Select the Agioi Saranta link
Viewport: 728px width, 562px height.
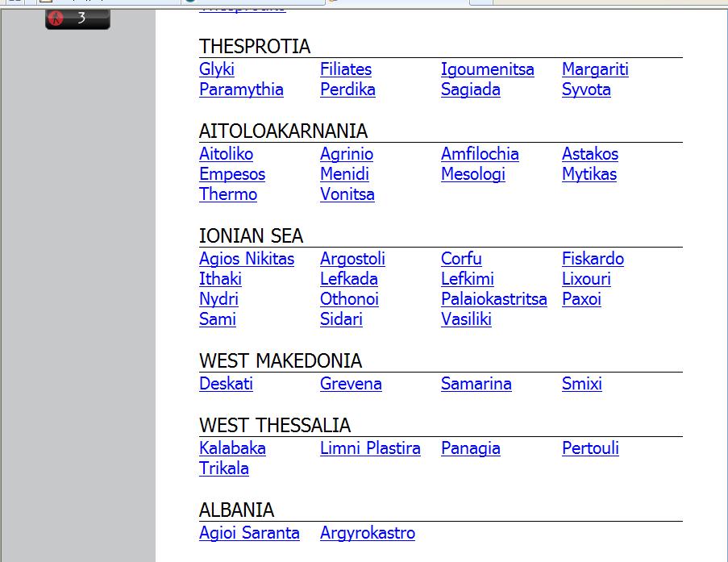249,533
